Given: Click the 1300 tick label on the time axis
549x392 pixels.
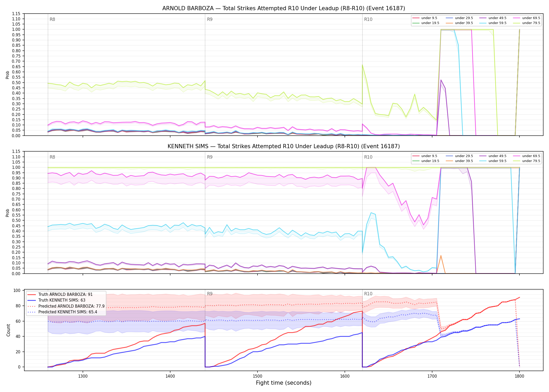Looking at the screenshot, I should (x=83, y=376).
